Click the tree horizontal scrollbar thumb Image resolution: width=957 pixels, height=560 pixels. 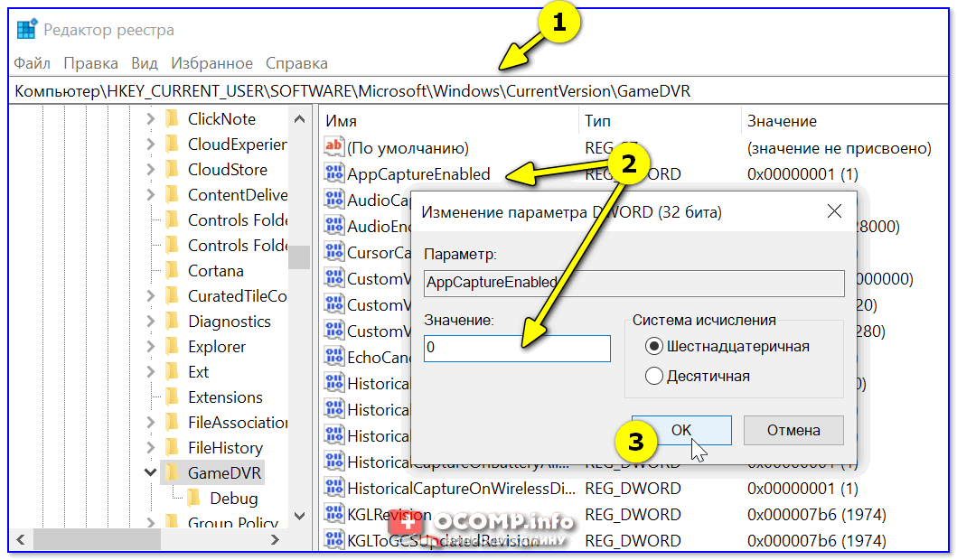pos(97,540)
